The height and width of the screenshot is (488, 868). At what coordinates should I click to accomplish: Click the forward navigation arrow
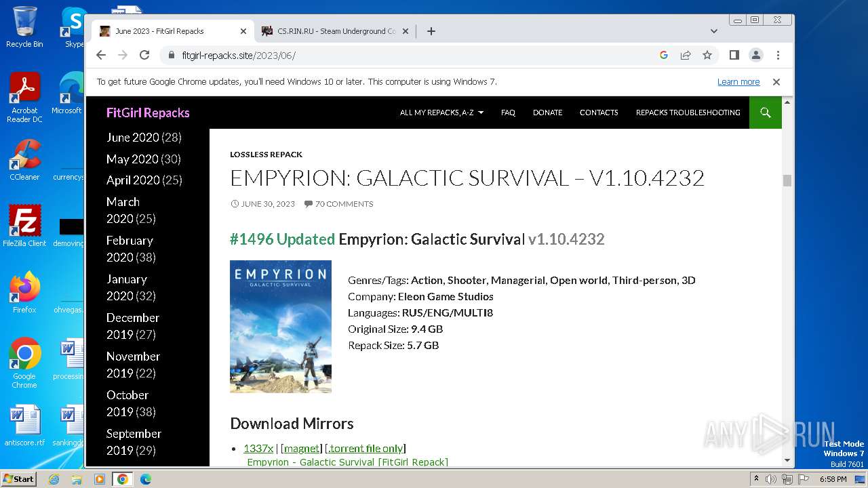click(x=123, y=55)
